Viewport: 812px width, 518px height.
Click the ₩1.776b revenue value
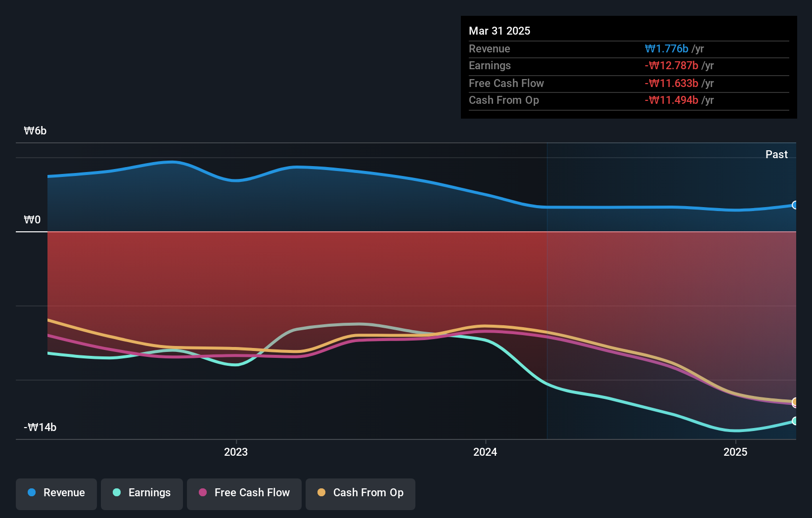(667, 48)
